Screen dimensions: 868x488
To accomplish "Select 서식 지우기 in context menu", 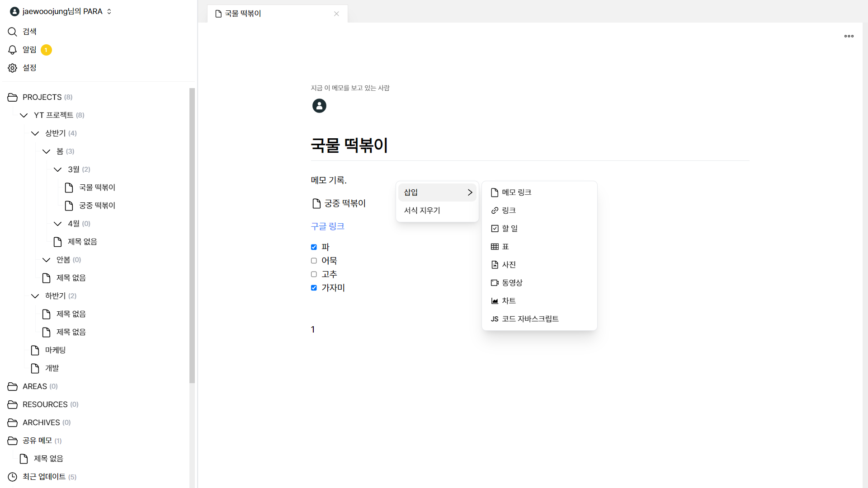I will click(x=422, y=211).
